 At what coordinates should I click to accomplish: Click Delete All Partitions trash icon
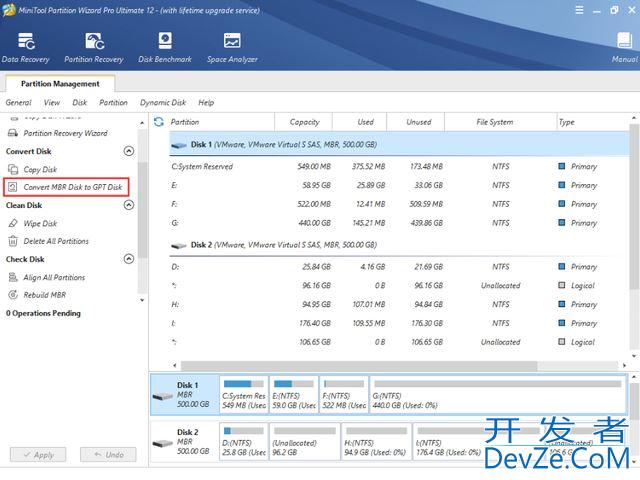tap(13, 241)
